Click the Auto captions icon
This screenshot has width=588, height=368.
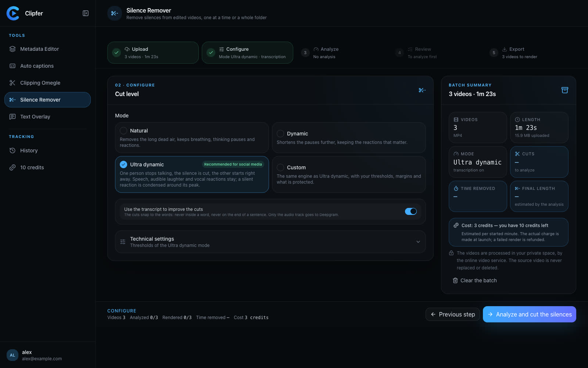[12, 66]
